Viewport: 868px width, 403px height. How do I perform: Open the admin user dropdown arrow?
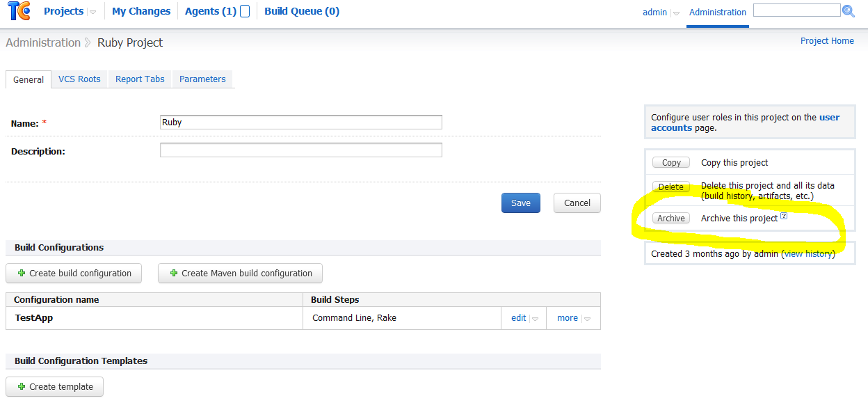click(x=676, y=13)
